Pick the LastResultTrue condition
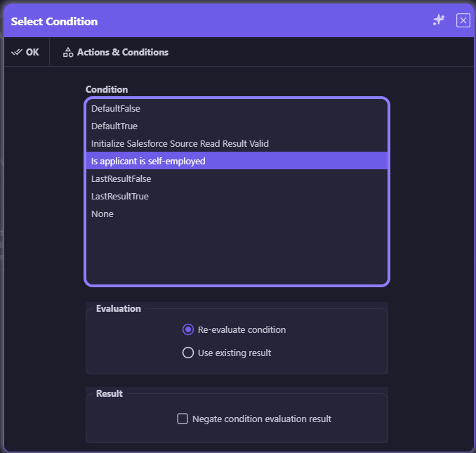 pyautogui.click(x=237, y=196)
